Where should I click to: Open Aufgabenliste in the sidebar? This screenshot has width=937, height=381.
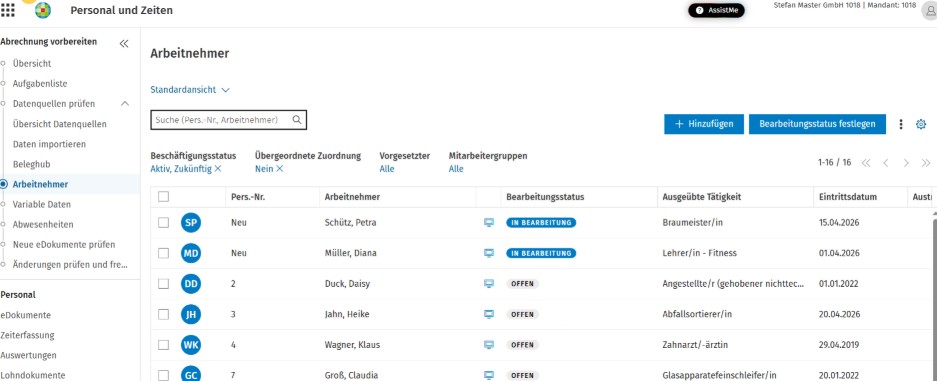coord(40,84)
